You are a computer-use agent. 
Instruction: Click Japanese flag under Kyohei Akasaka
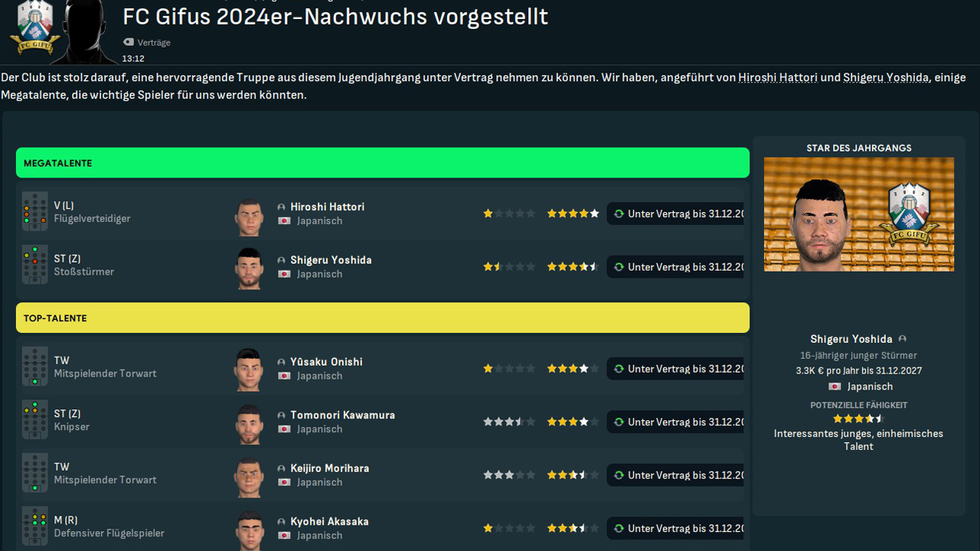pyautogui.click(x=284, y=536)
